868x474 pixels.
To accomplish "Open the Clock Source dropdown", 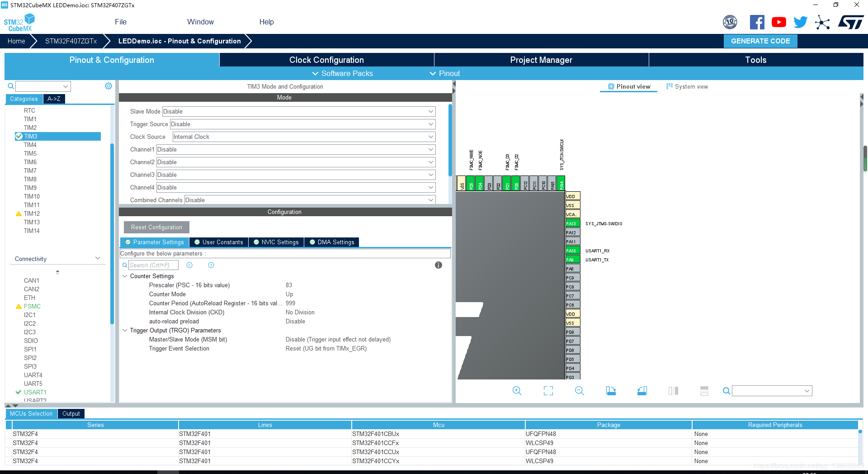I will tap(304, 137).
